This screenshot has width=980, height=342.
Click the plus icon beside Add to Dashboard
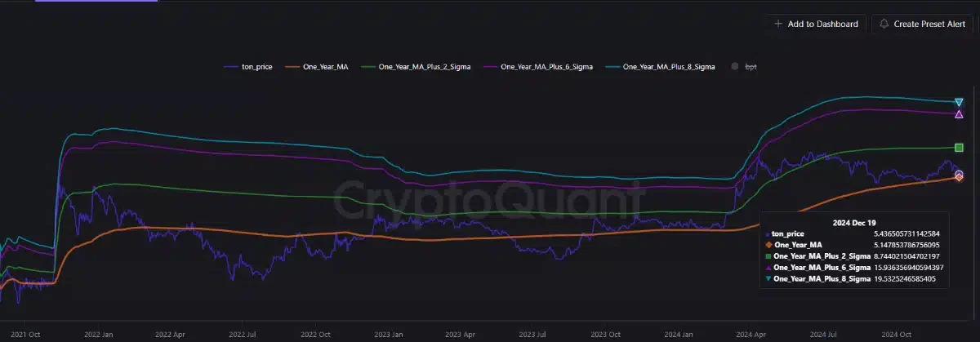[x=778, y=24]
